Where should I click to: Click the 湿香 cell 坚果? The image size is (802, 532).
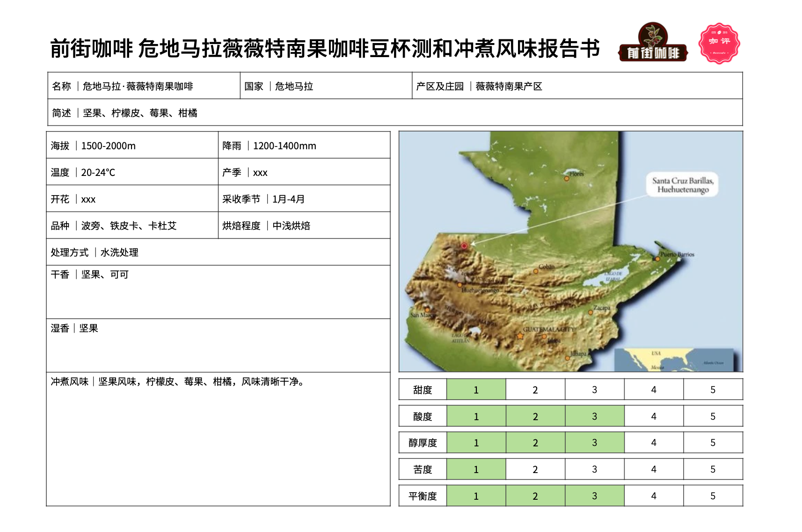[x=218, y=345]
